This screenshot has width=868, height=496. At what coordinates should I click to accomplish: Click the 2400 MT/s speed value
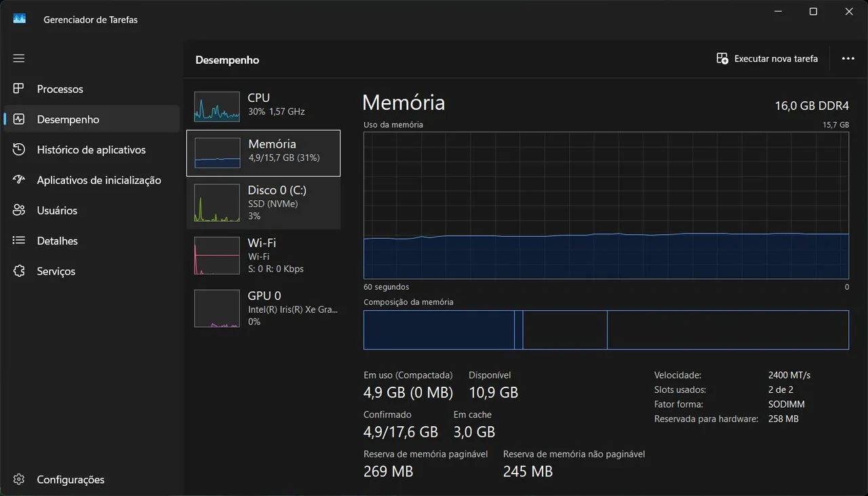[789, 375]
